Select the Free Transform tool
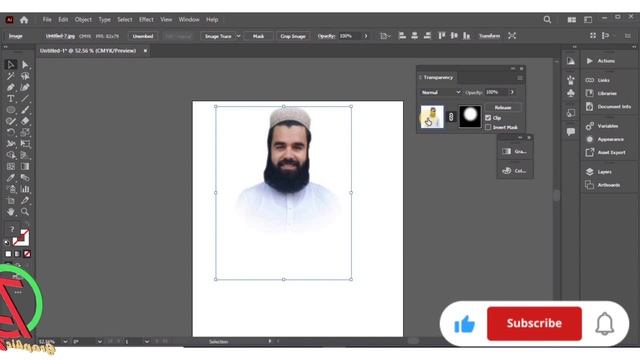Image resolution: width=640 pixels, height=360 pixels. 25,144
